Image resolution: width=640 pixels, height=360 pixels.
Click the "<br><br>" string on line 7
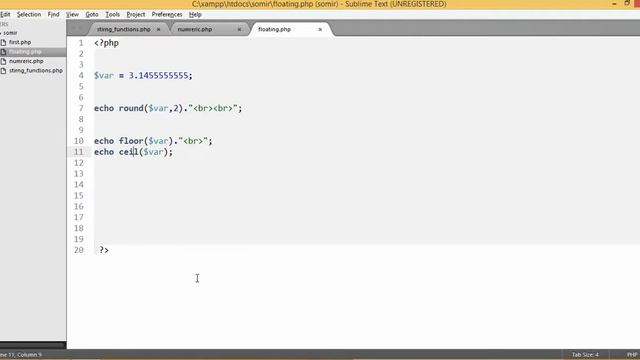213,108
